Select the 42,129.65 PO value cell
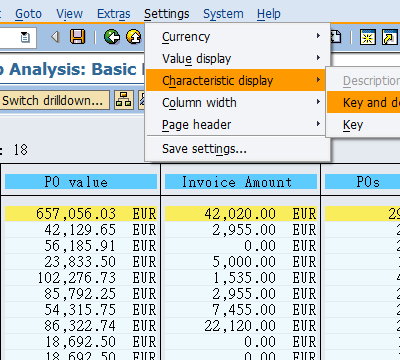 tap(81, 230)
